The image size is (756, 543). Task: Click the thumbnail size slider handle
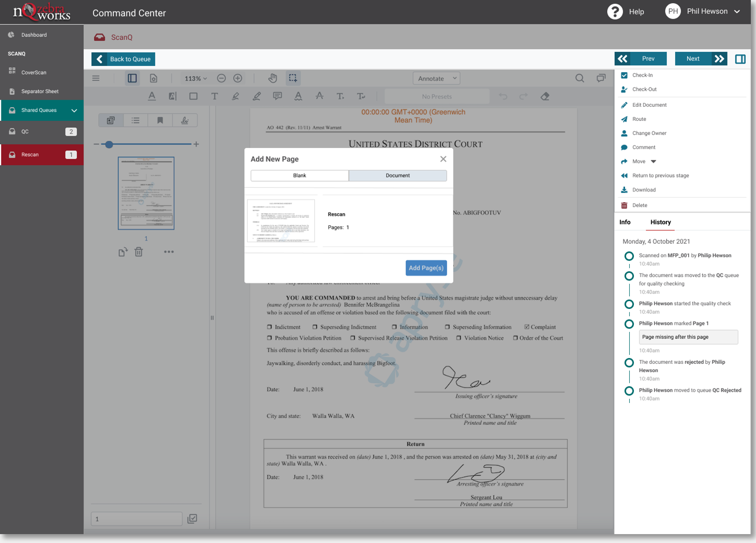tap(109, 144)
